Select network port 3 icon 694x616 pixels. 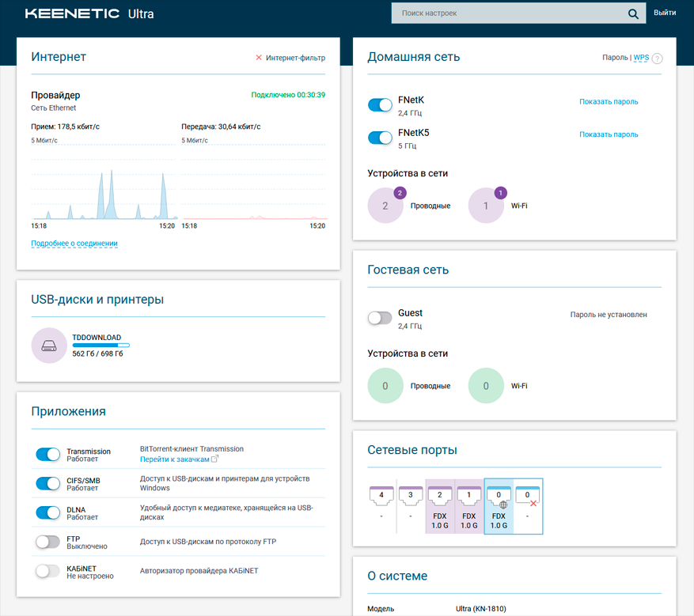coord(410,496)
